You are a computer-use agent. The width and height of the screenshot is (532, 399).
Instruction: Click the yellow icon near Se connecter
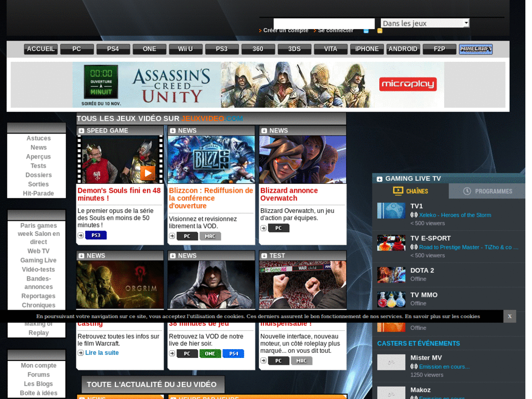pyautogui.click(x=380, y=31)
